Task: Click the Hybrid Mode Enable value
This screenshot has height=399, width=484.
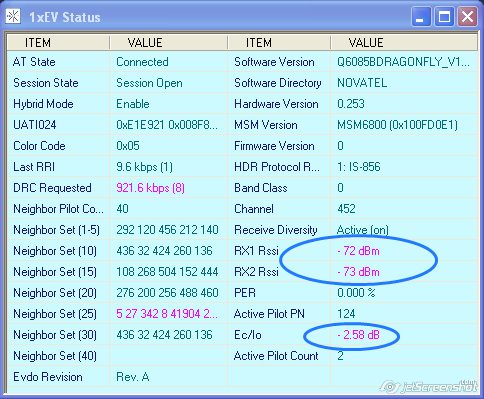Action: pos(133,104)
